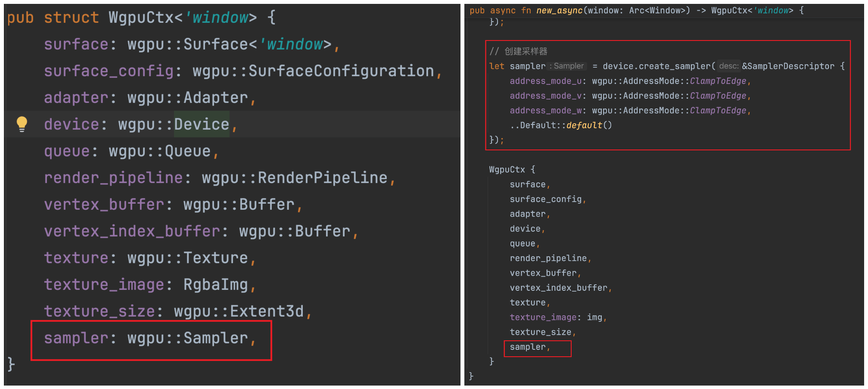Click 'WgpuCtx {' struct literal opening
This screenshot has width=868, height=389.
[512, 169]
